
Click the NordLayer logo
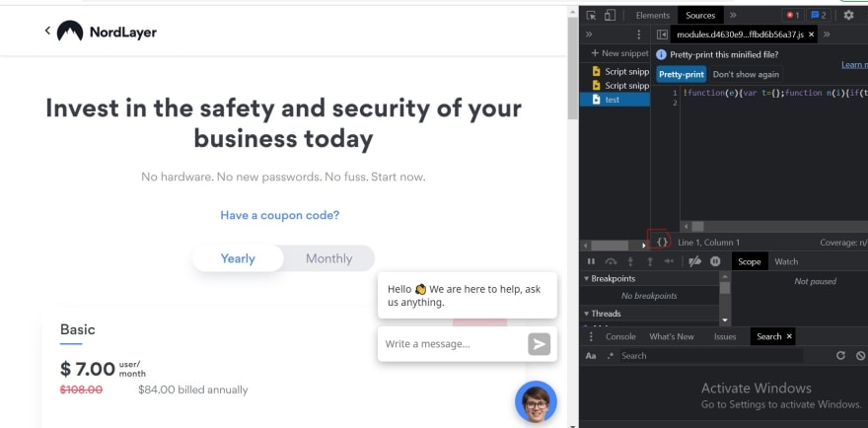tap(107, 32)
